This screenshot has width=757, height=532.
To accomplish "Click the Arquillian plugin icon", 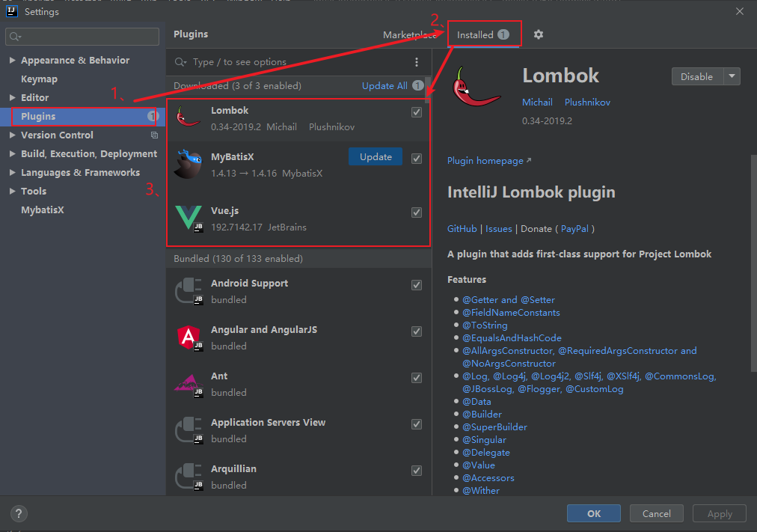I will coord(189,477).
